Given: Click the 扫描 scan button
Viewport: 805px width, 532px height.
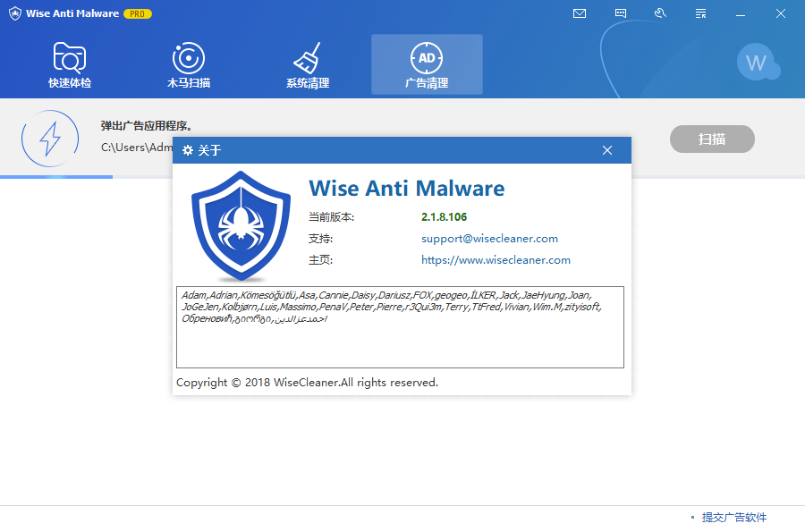Looking at the screenshot, I should pyautogui.click(x=712, y=139).
